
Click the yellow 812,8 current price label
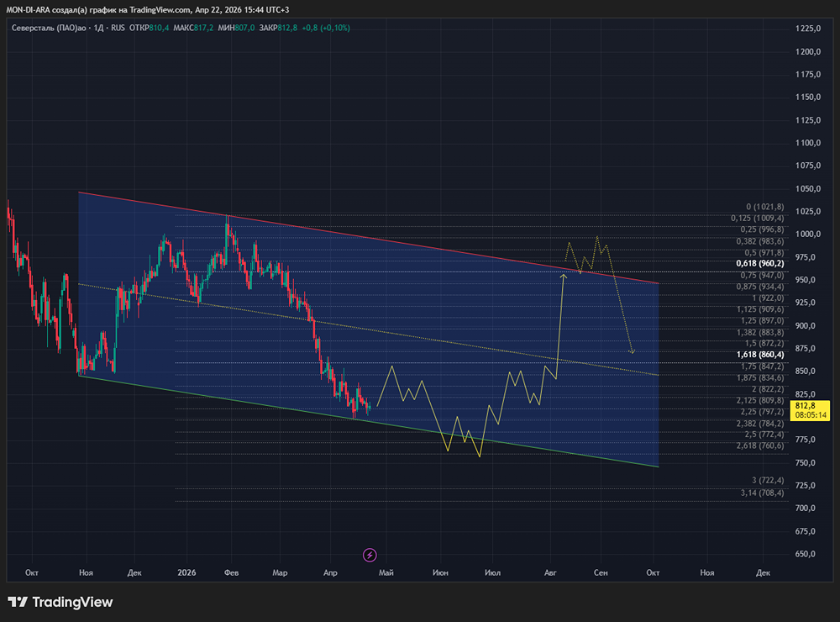pos(806,404)
